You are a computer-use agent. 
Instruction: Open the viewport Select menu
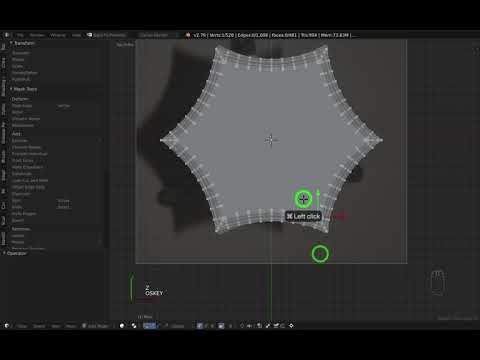click(39, 326)
